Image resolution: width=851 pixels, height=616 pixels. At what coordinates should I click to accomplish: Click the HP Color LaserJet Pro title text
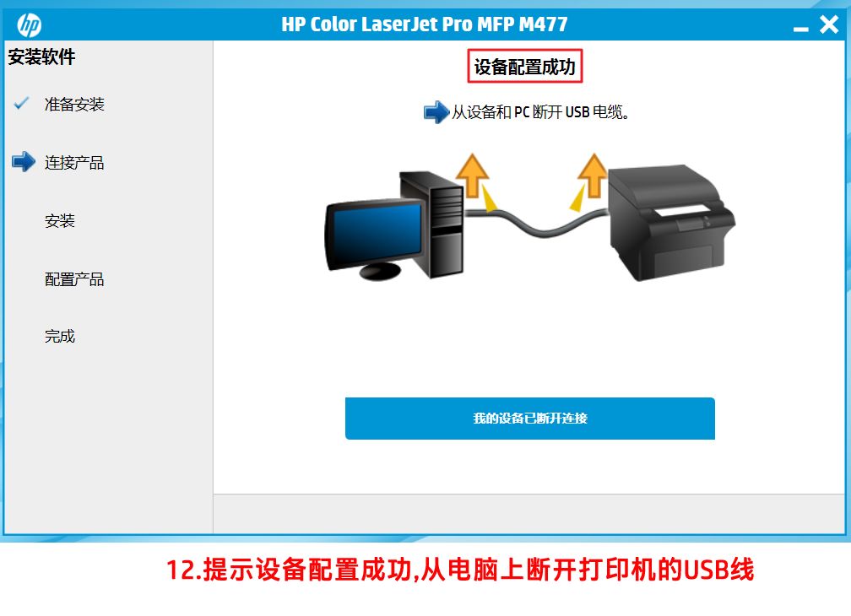425,24
